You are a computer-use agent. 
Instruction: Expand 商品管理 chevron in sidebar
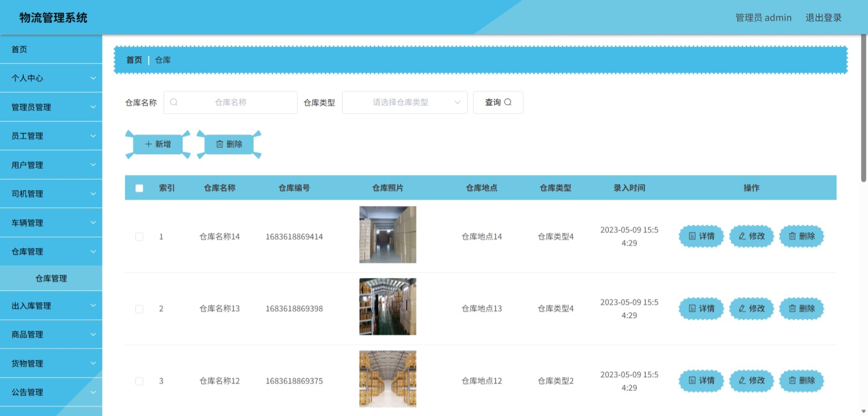point(93,334)
